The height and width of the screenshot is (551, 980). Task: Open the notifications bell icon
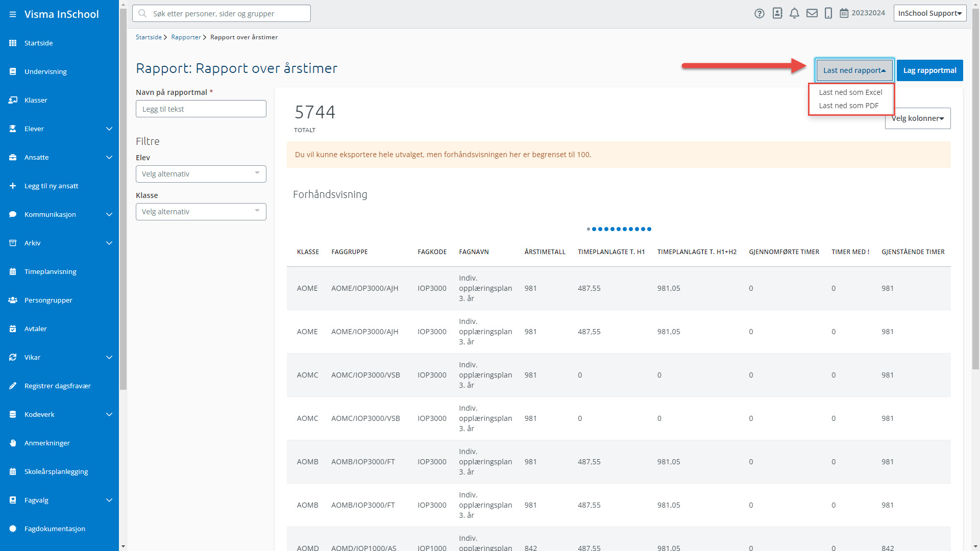(794, 13)
